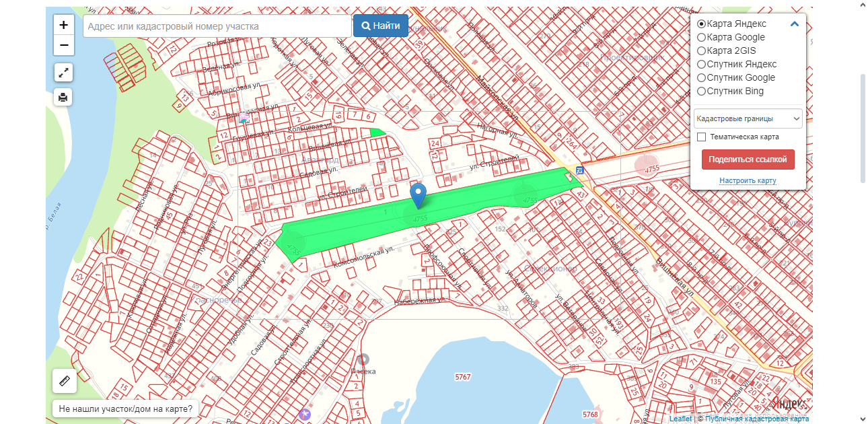This screenshot has height=424, width=868.
Task: Focus the address or cadastral number field
Action: tap(218, 26)
